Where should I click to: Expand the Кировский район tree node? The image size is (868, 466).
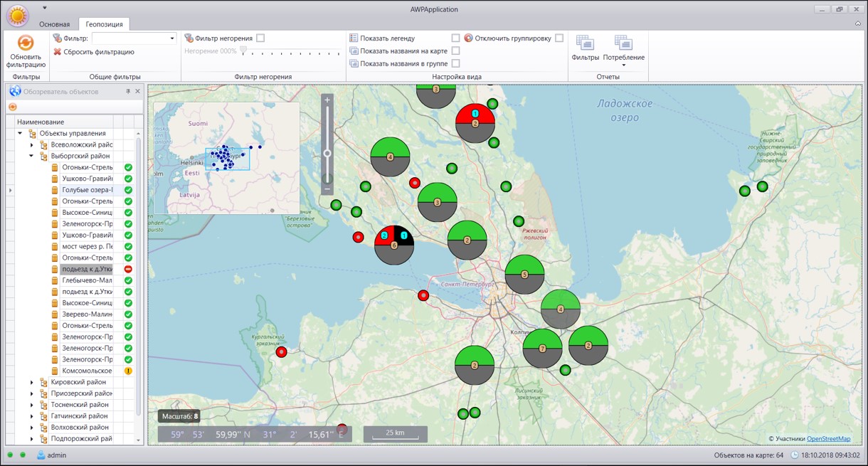31,382
